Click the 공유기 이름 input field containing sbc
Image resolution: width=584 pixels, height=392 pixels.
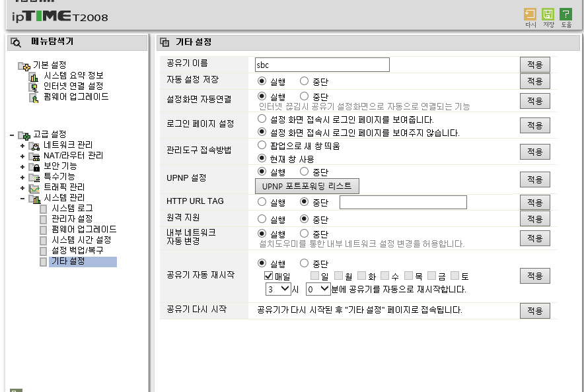(322, 65)
